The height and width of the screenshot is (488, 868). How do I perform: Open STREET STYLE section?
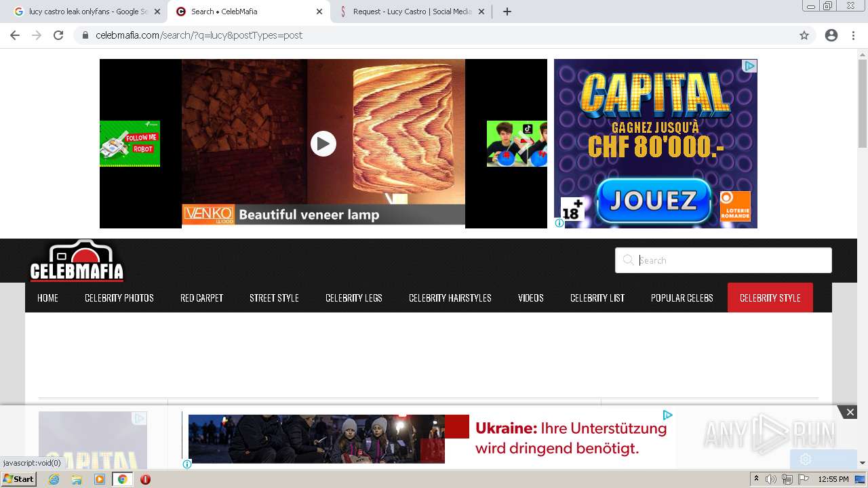coord(274,298)
